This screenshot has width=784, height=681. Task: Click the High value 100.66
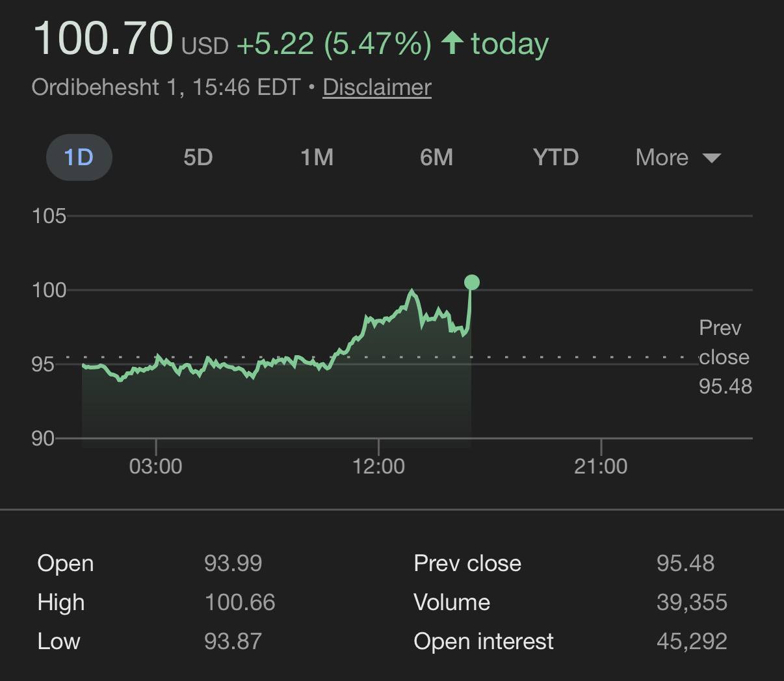coord(239,602)
